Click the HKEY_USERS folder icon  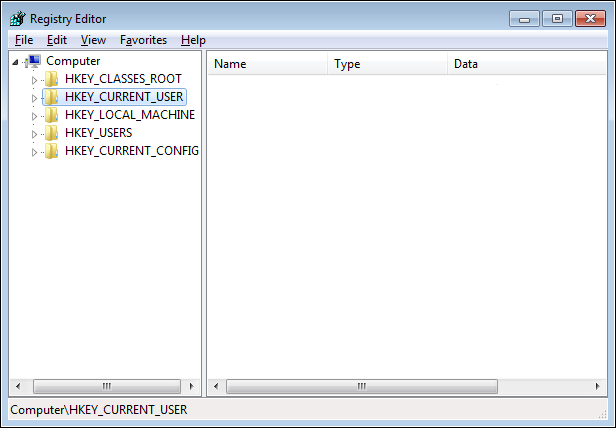(52, 133)
